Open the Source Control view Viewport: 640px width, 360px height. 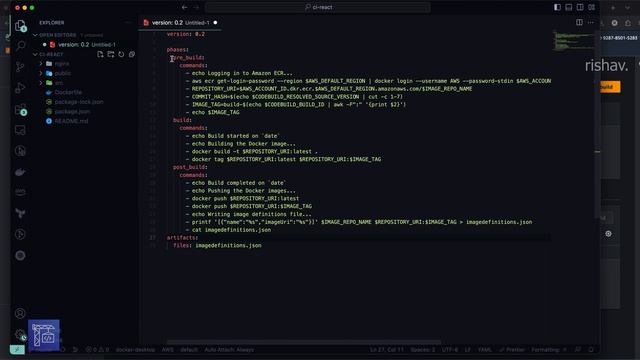(20, 66)
